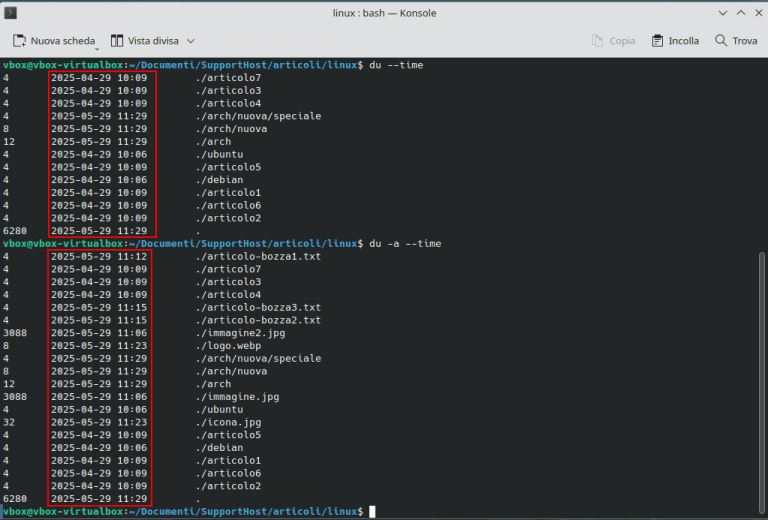This screenshot has height=520, width=768.
Task: Click the Vista divisa split view icon
Action: pos(117,41)
